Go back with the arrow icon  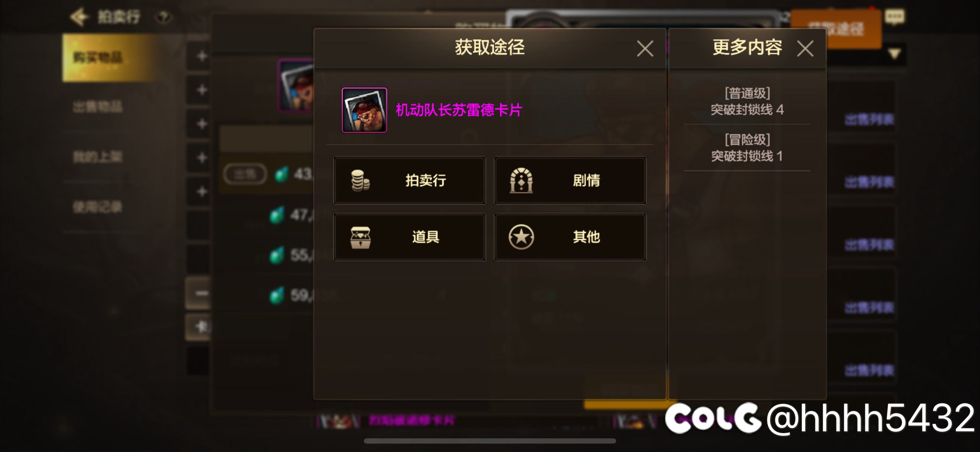pos(79,17)
